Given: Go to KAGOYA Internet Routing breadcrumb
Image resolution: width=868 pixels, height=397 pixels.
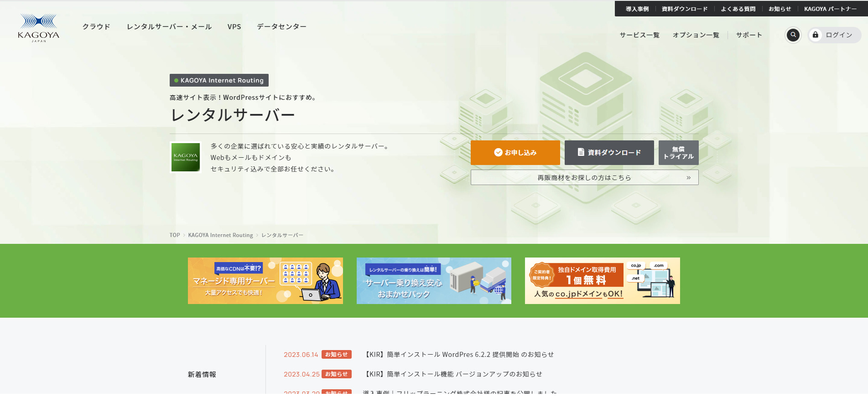Looking at the screenshot, I should pos(220,235).
